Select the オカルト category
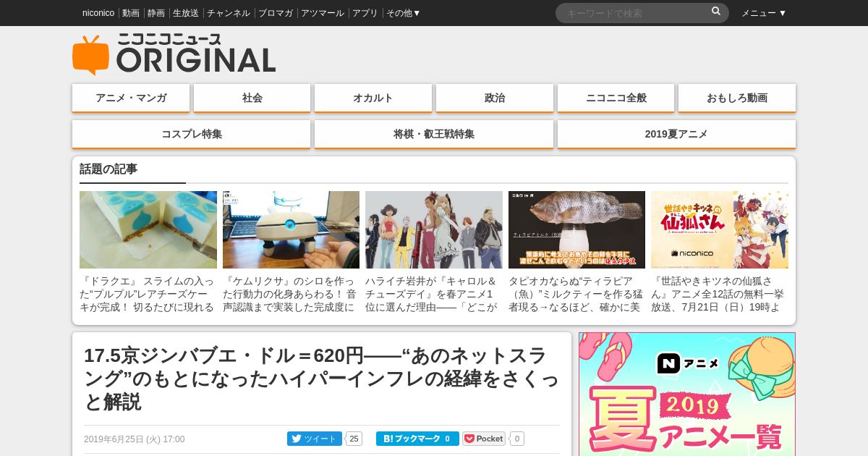 [x=373, y=98]
